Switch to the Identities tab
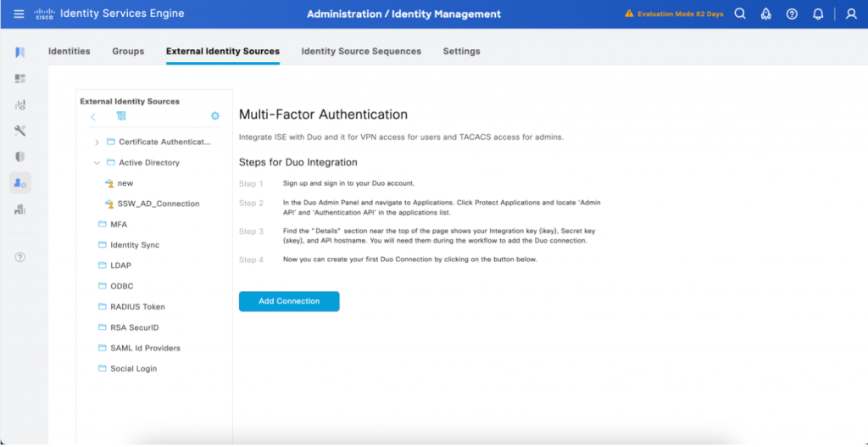Screen dimensions: 868x447 70,52
